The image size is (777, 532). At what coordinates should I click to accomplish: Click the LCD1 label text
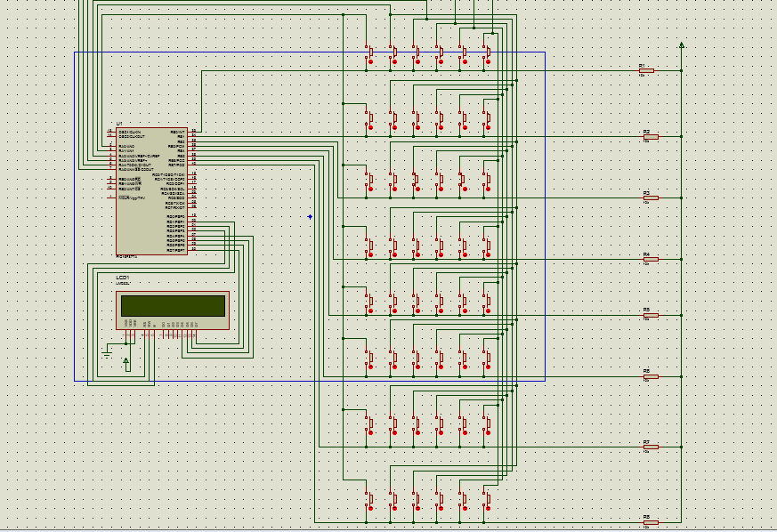(123, 278)
